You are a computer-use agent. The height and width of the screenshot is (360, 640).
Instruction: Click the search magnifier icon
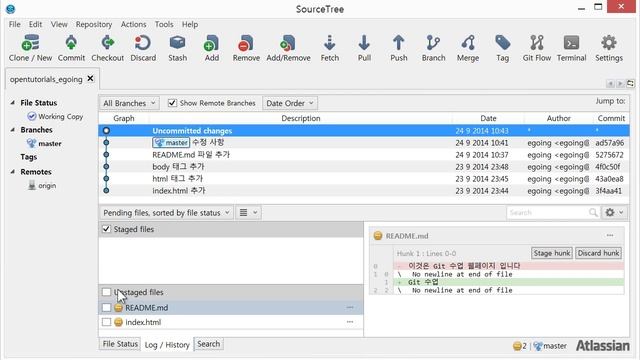tap(593, 212)
